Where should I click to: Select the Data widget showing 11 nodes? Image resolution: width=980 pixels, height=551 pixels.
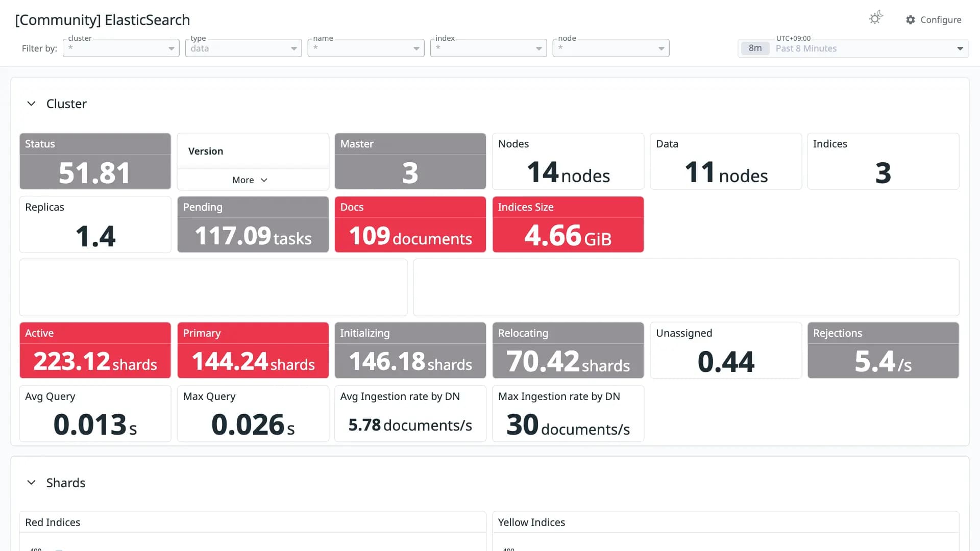click(x=726, y=161)
